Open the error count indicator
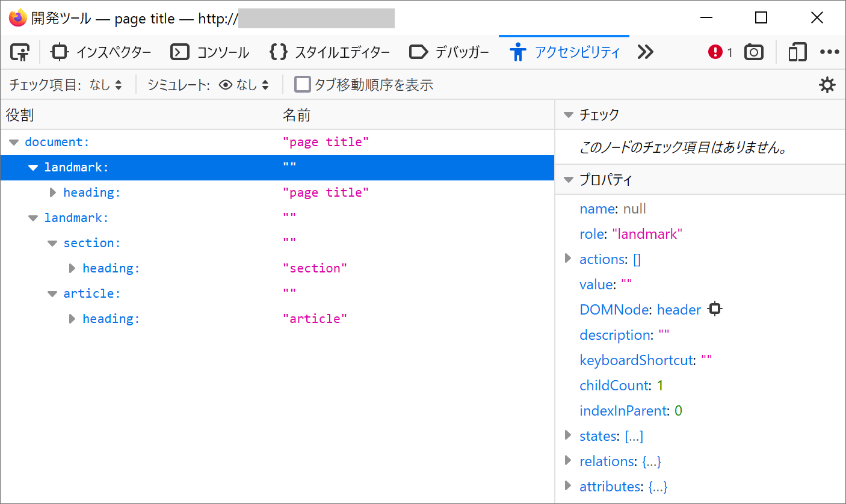 (720, 52)
